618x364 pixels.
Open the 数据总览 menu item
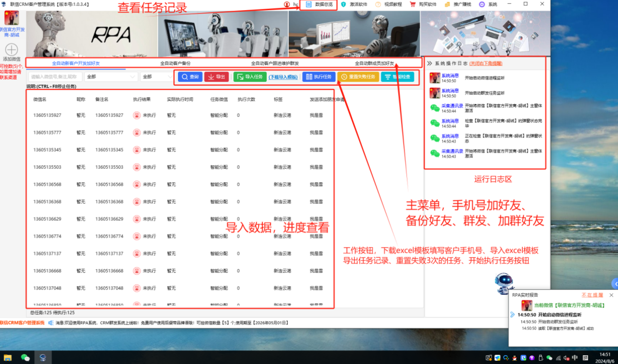click(319, 4)
